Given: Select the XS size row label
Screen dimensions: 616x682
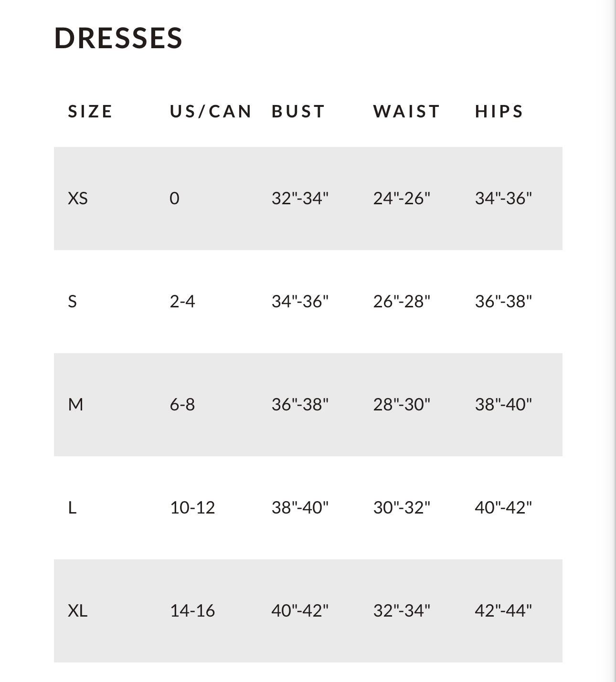Looking at the screenshot, I should (x=78, y=198).
